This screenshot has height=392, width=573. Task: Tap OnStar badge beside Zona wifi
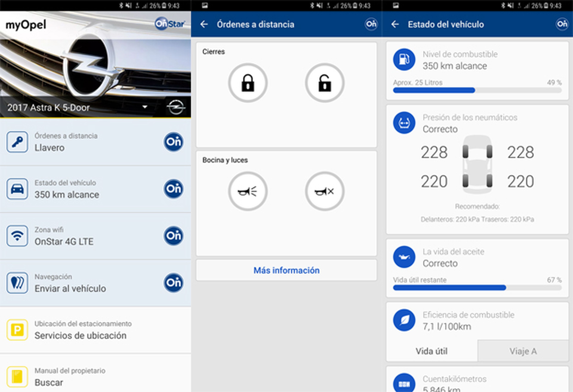(x=174, y=236)
